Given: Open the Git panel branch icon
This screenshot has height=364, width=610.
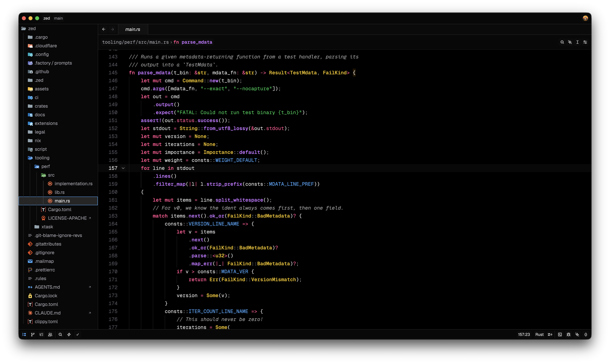Looking at the screenshot, I should (33, 334).
